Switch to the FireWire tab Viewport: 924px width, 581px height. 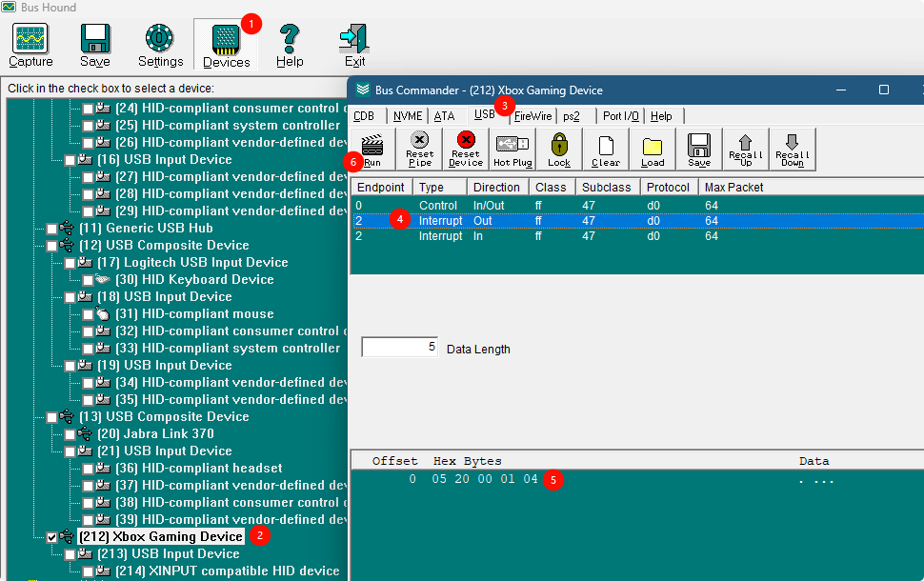point(532,116)
